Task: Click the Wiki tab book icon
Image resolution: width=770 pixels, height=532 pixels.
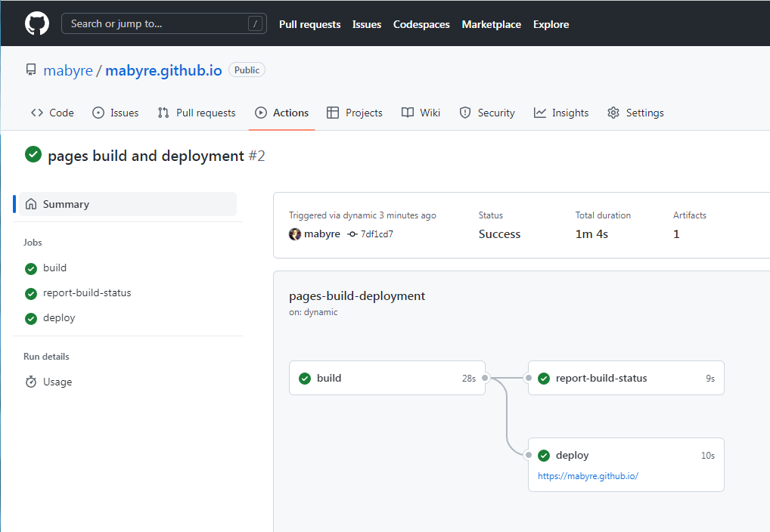Action: coord(408,113)
